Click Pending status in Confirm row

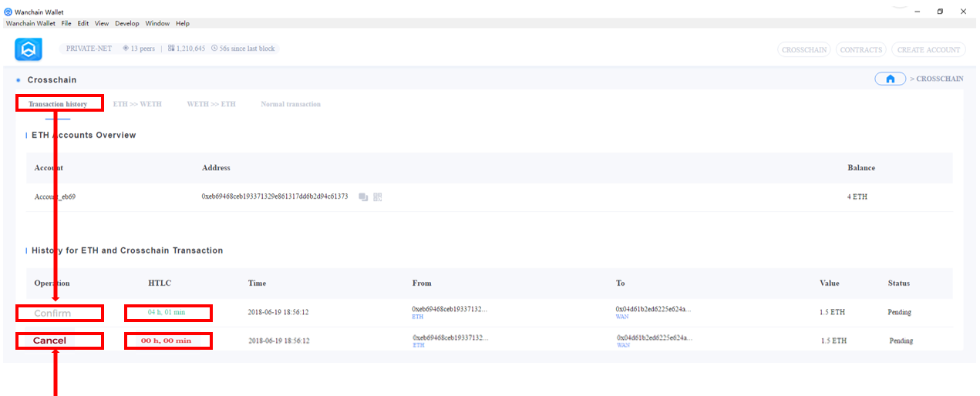click(899, 313)
